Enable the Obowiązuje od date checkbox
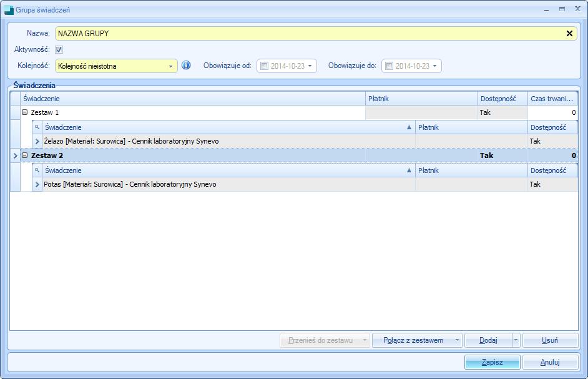This screenshot has width=588, height=379. click(x=265, y=66)
